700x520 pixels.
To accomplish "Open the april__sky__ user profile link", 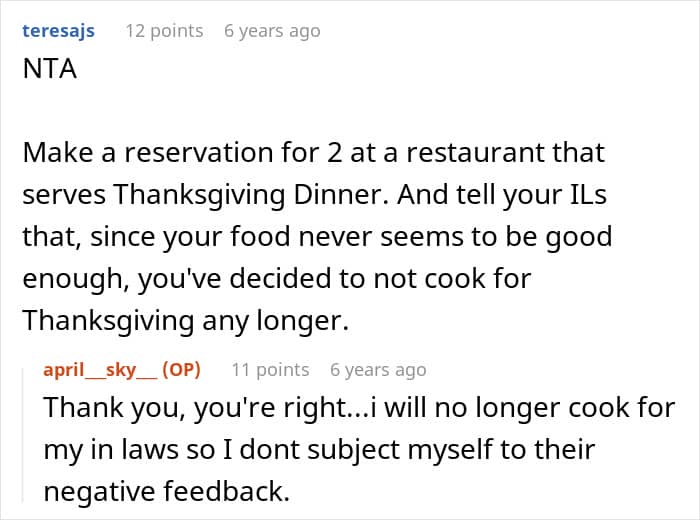I will point(98,370).
